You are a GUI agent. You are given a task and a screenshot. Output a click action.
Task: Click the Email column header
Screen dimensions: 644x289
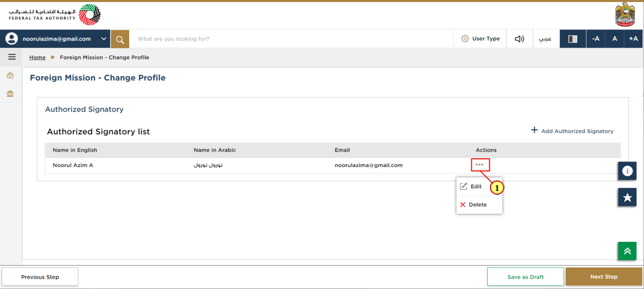pyautogui.click(x=342, y=150)
